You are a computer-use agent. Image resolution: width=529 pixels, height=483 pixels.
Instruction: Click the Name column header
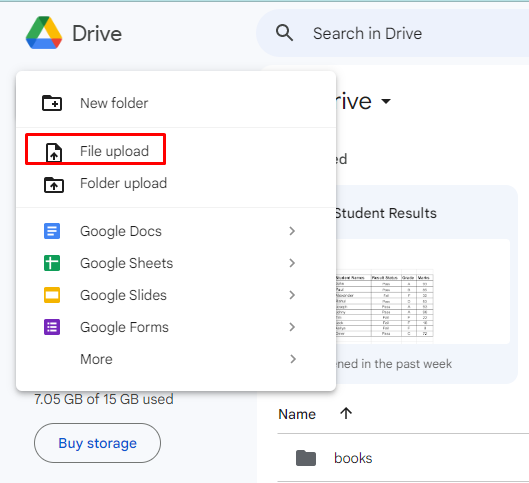(297, 414)
